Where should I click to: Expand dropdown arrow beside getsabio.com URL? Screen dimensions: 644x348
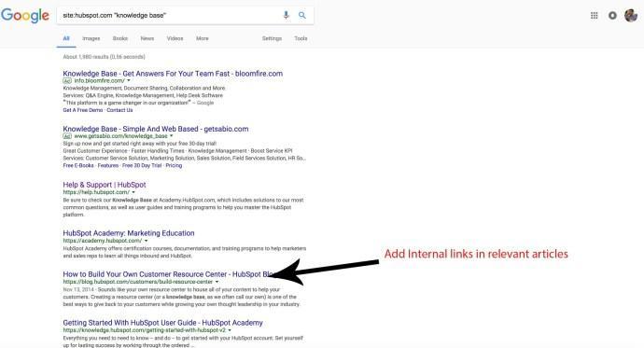172,136
